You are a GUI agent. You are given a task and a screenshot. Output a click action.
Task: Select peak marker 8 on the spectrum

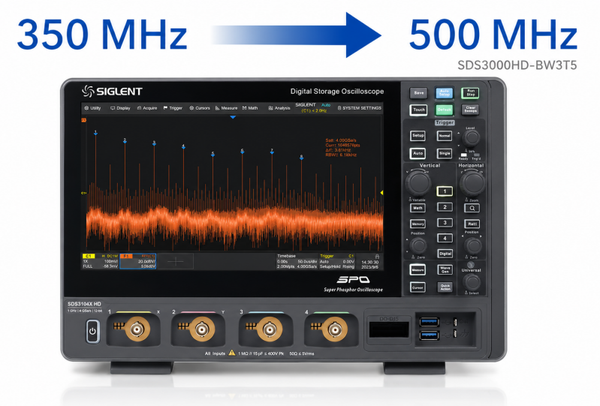click(x=302, y=157)
